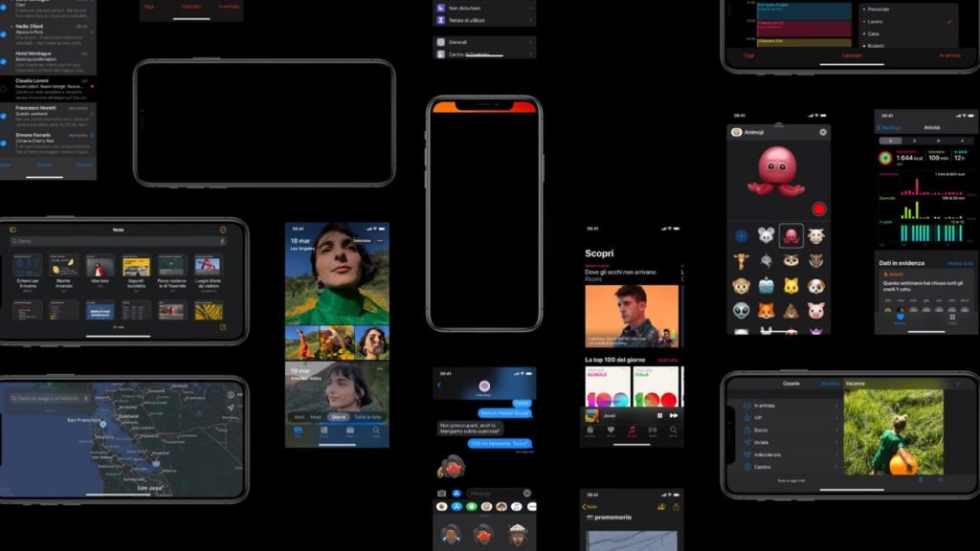The width and height of the screenshot is (980, 551).
Task: Select Tutte le foto tab in Photos
Action: 367,417
